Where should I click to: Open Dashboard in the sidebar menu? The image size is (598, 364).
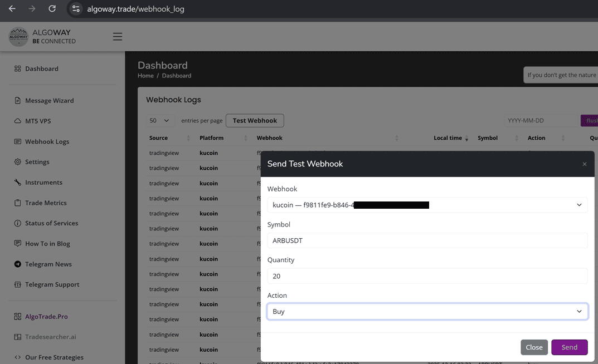pyautogui.click(x=42, y=68)
